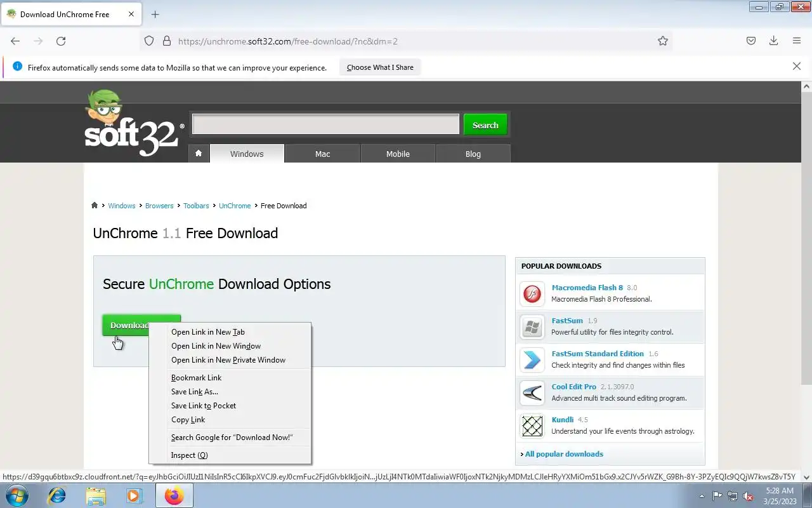Screen dimensions: 812x508
Task: Bookmark this page with the star icon
Action: tap(663, 41)
